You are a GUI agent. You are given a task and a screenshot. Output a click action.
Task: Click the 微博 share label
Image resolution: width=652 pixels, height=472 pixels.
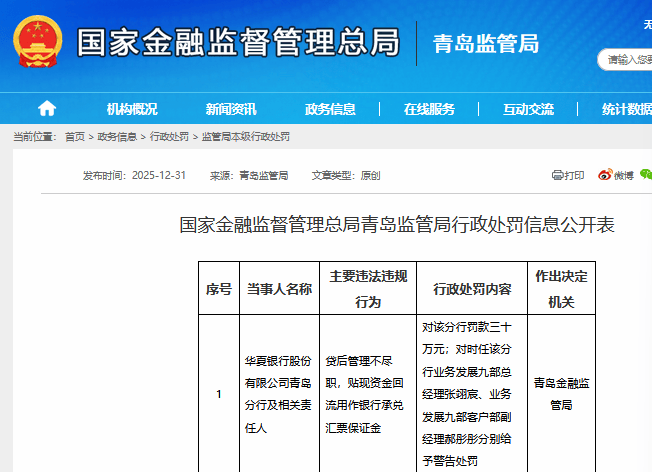pyautogui.click(x=623, y=175)
